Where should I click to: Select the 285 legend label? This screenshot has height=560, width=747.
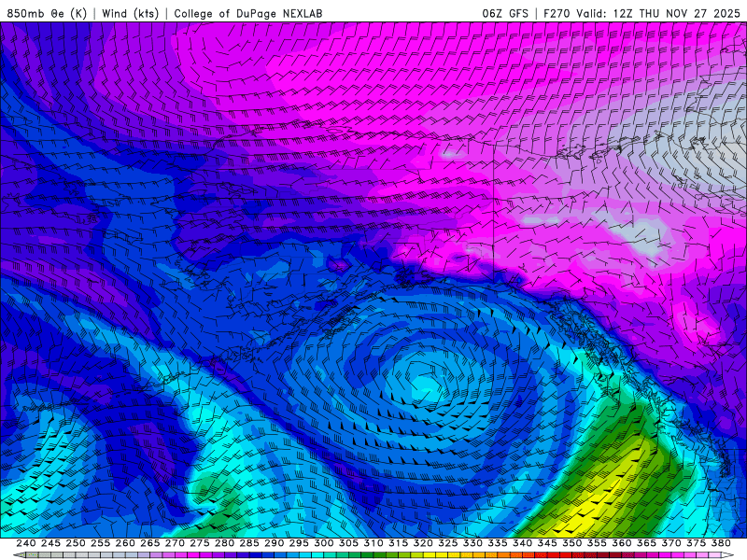249,543
